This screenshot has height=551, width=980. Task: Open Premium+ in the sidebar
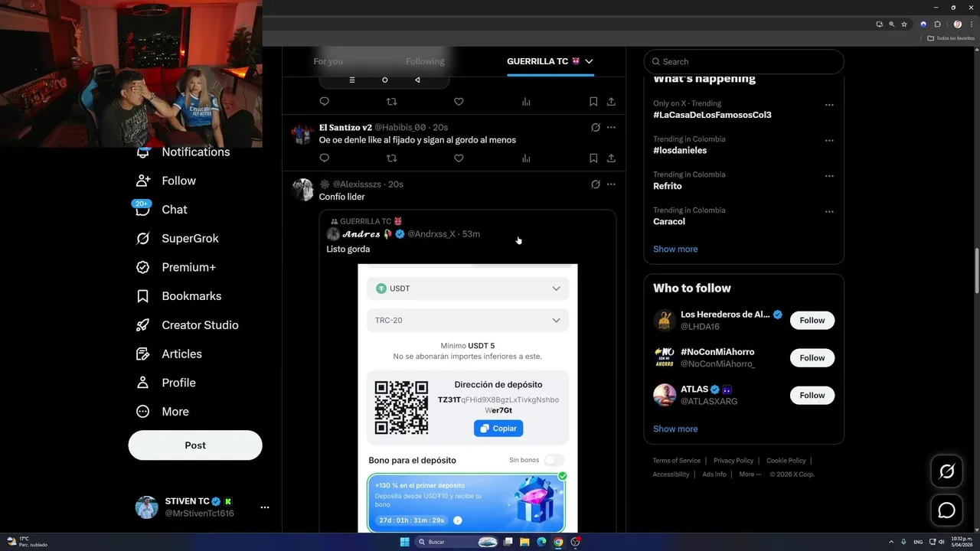175,267
